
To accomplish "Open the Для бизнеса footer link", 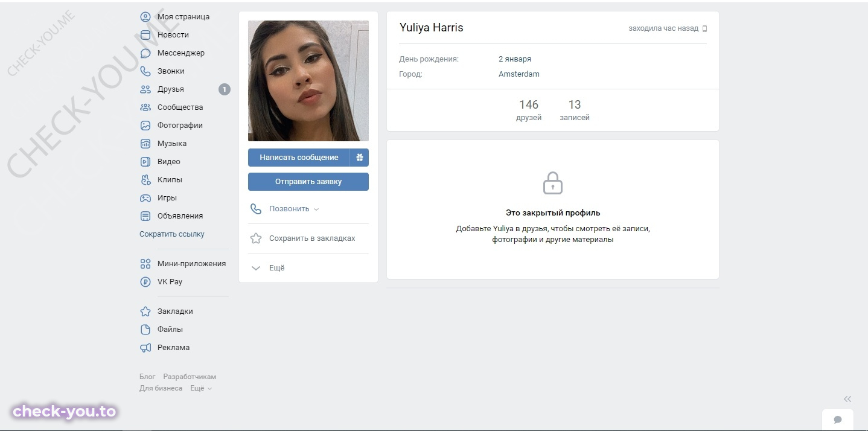I will [x=161, y=388].
